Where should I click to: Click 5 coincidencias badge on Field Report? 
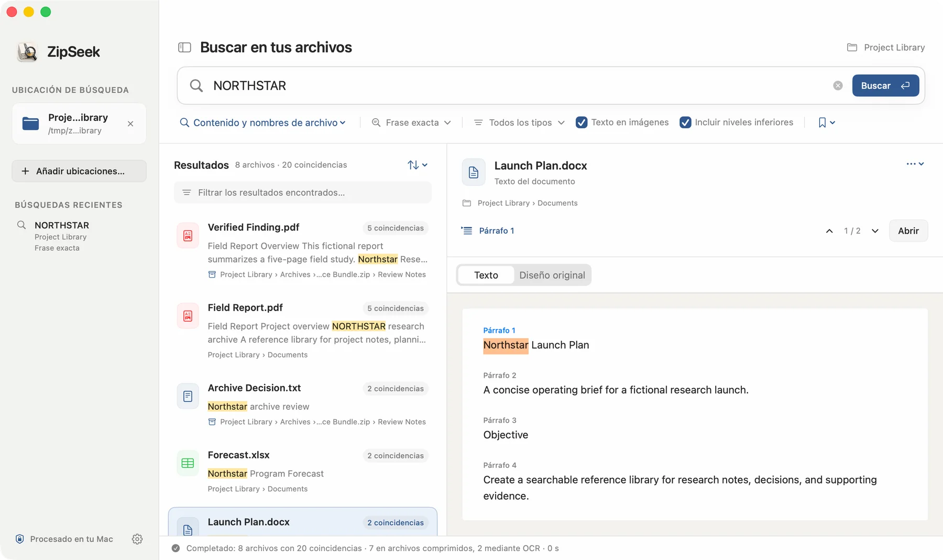396,308
